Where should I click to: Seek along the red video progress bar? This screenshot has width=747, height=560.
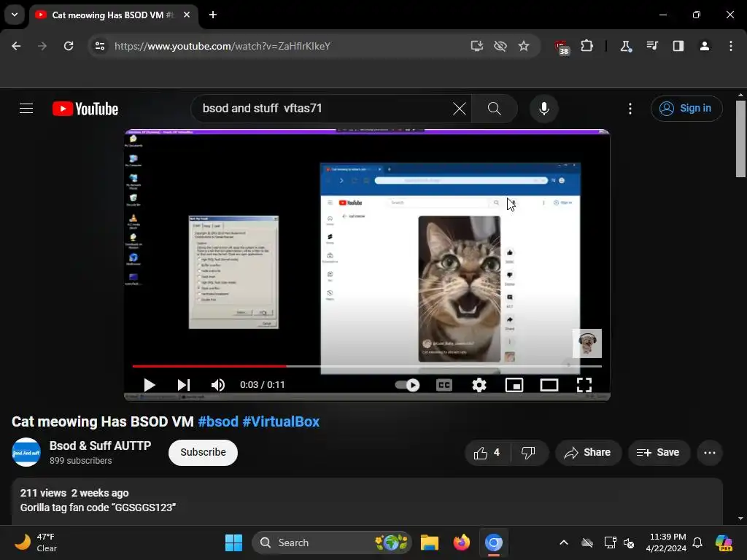pos(367,366)
